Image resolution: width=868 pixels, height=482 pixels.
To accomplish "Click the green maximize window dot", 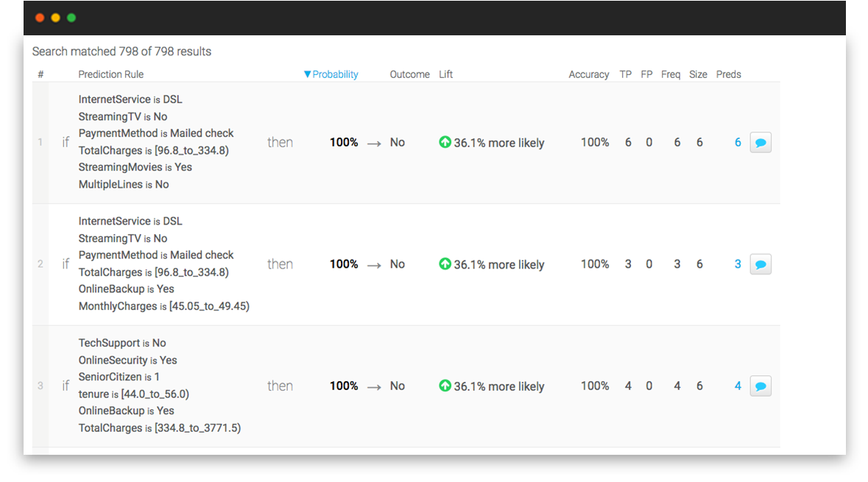I will coord(71,18).
